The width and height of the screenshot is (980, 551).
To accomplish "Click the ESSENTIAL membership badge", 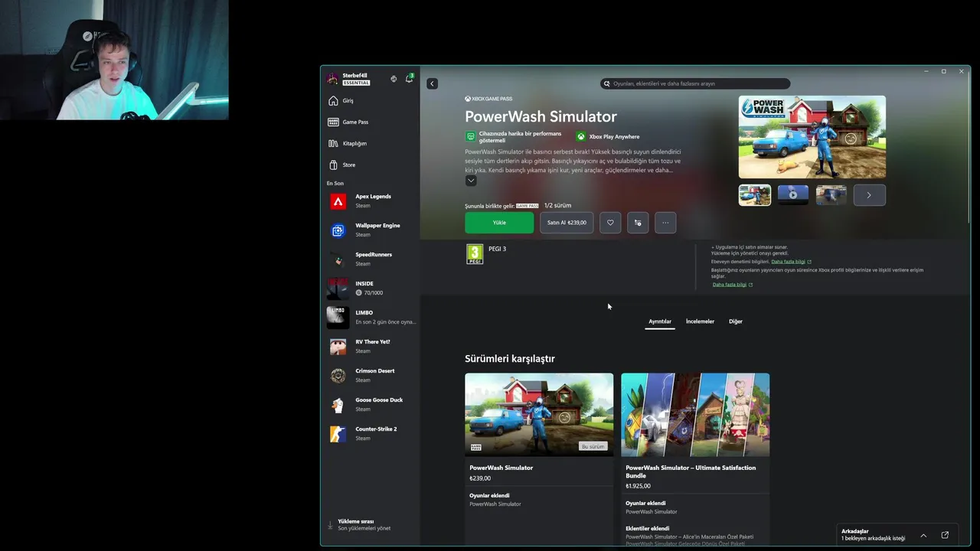I will [x=357, y=83].
